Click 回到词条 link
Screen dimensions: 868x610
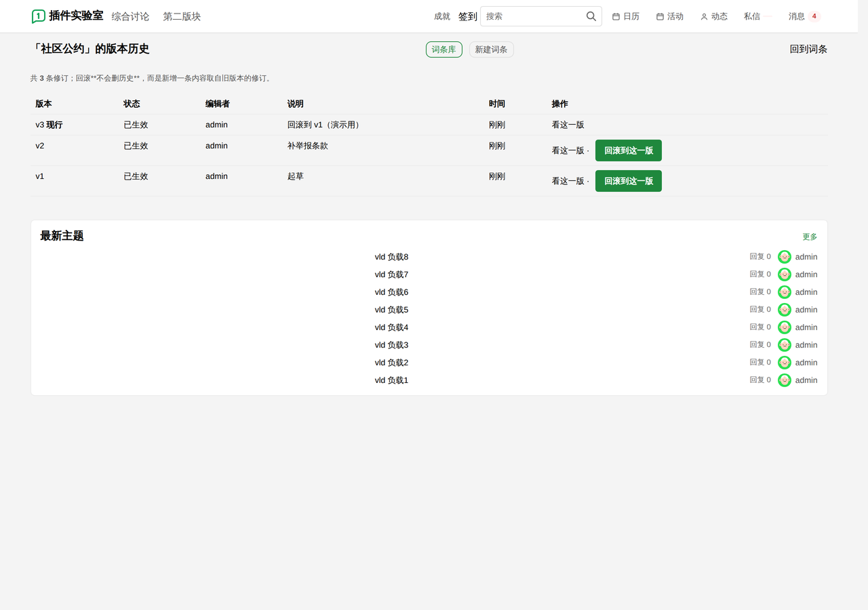808,49
